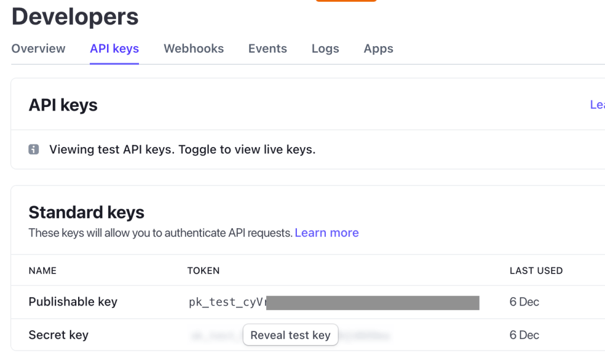
Task: Click the Developers page heading
Action: 75,17
